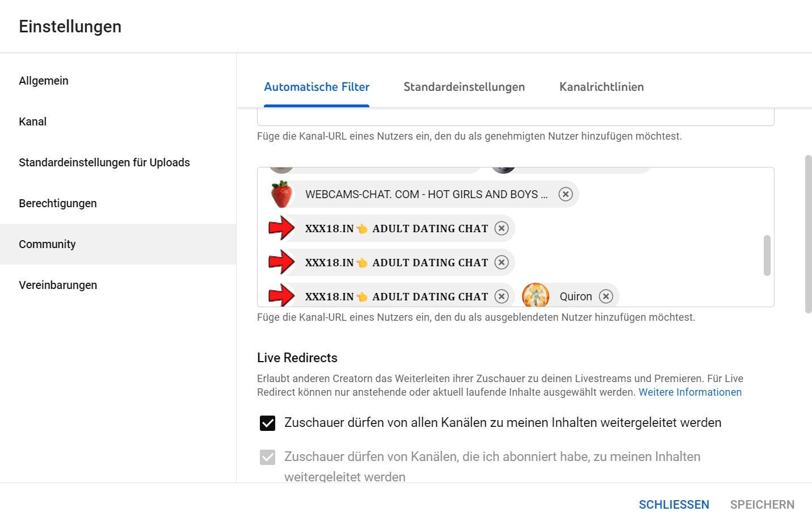812x524 pixels.
Task: Switch to the Standardeinstellungen tab
Action: [x=464, y=87]
